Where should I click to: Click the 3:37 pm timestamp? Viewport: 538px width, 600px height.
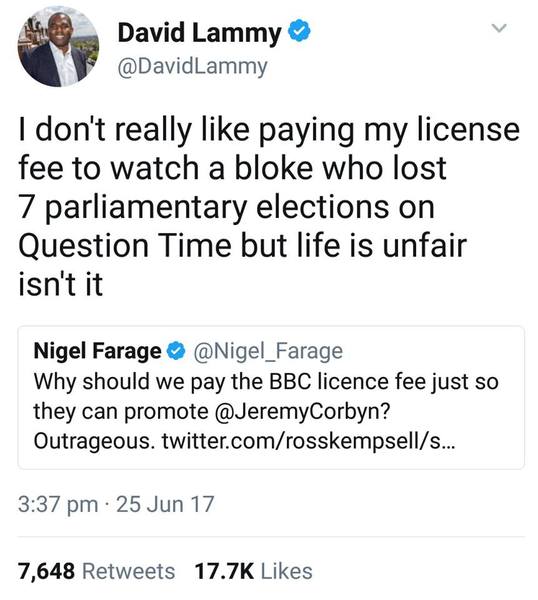pyautogui.click(x=58, y=505)
